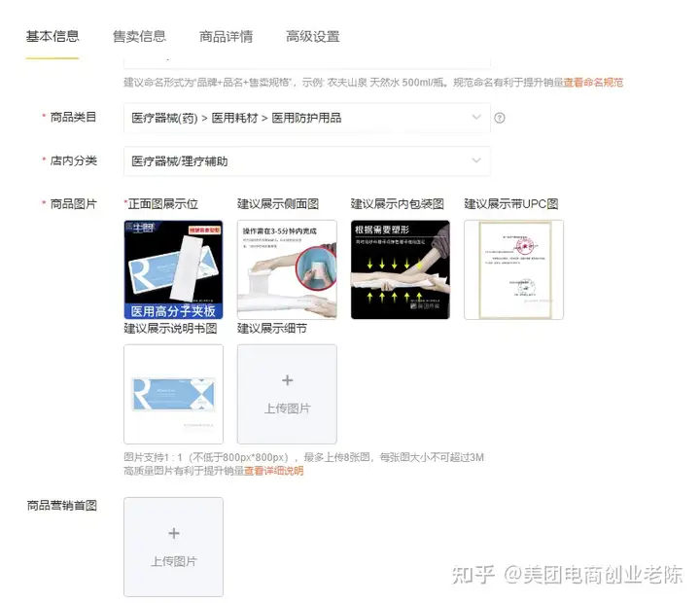Click plus icon in 建议展示细节 upload box
This screenshot has width=700, height=603.
tap(288, 380)
